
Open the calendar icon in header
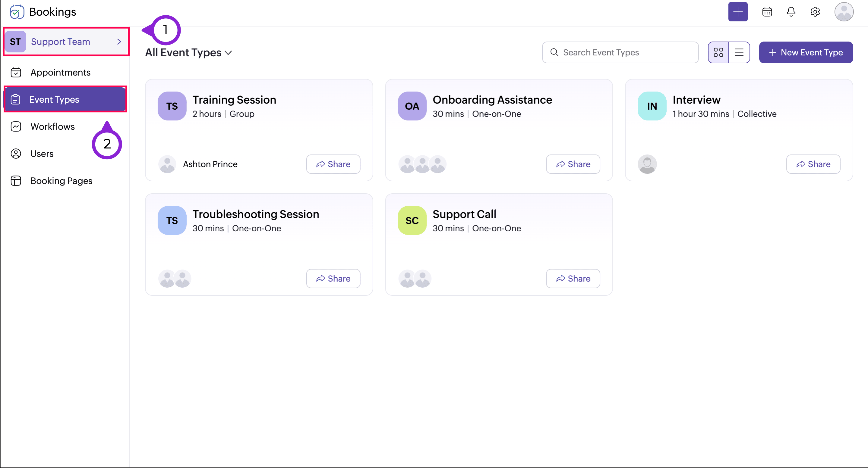coord(767,12)
